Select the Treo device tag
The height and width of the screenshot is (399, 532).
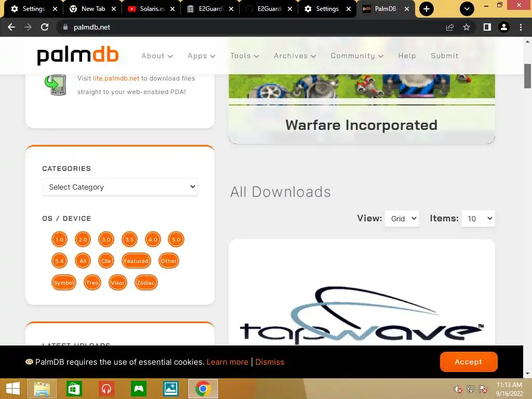coord(92,283)
